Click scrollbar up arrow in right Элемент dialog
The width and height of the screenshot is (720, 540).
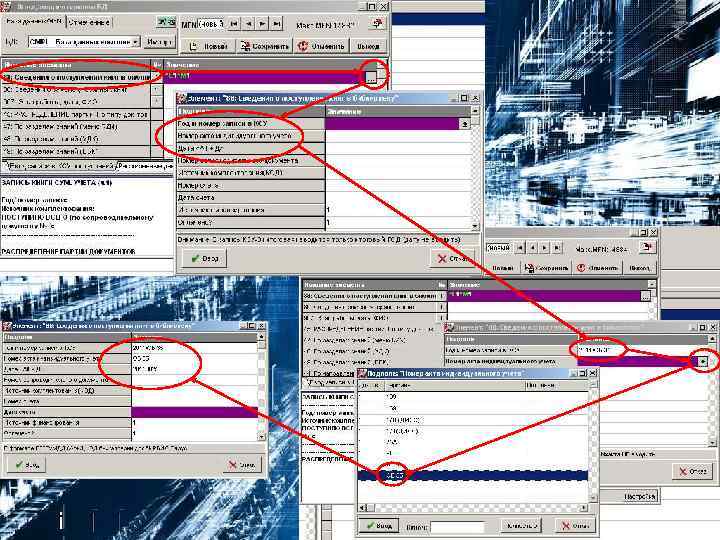[712, 339]
